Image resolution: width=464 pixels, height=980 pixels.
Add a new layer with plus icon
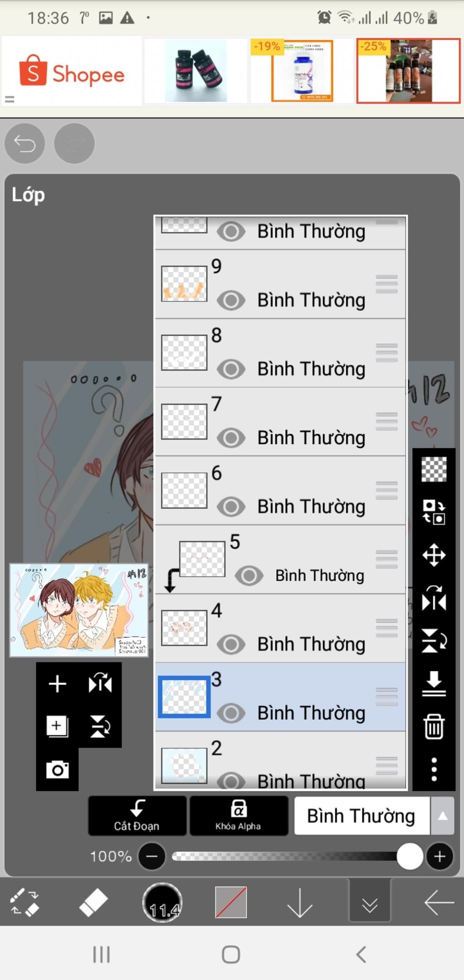(x=58, y=684)
